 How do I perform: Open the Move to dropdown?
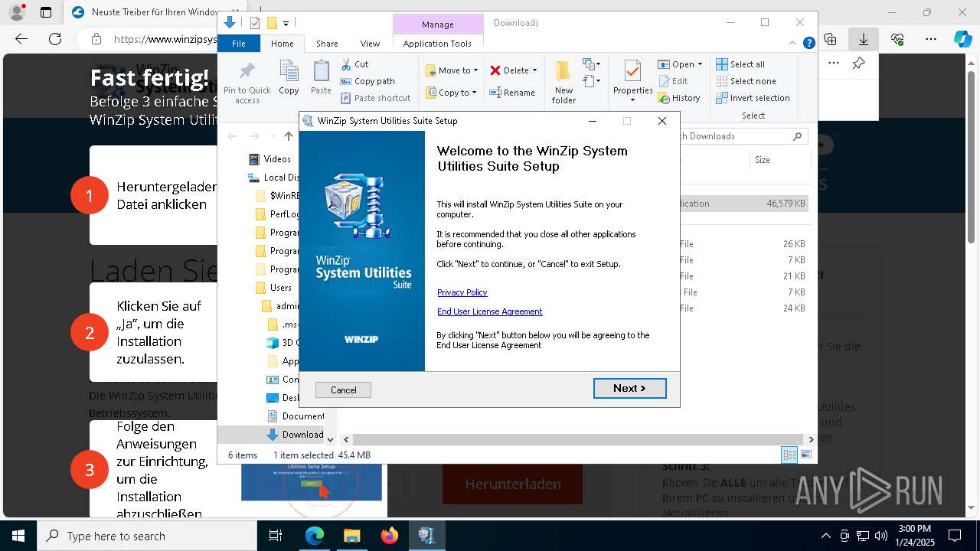pyautogui.click(x=452, y=70)
